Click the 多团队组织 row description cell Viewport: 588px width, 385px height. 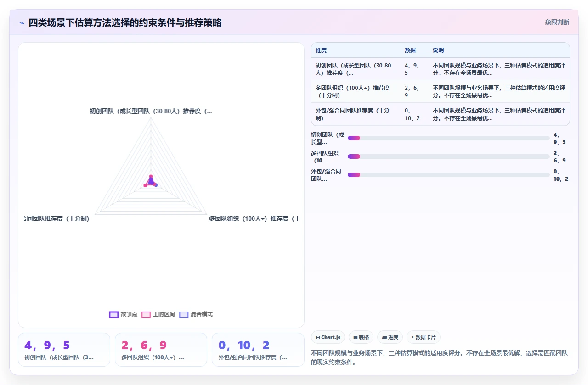499,91
